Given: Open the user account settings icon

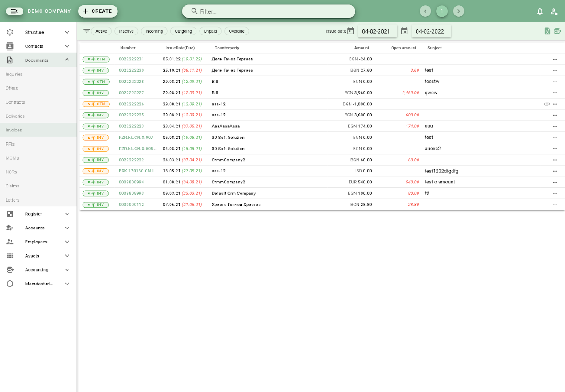Looking at the screenshot, I should [x=554, y=11].
